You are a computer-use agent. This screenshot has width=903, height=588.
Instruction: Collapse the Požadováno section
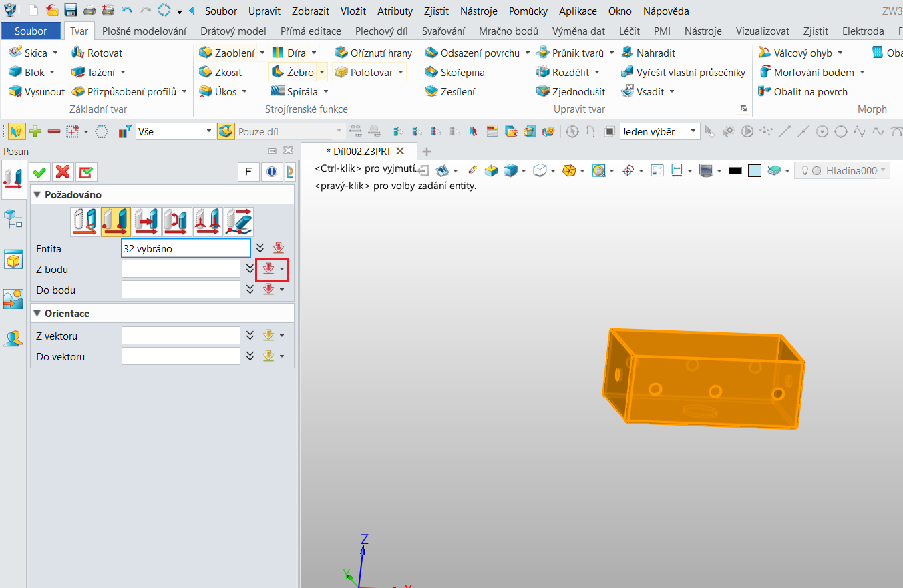click(37, 195)
